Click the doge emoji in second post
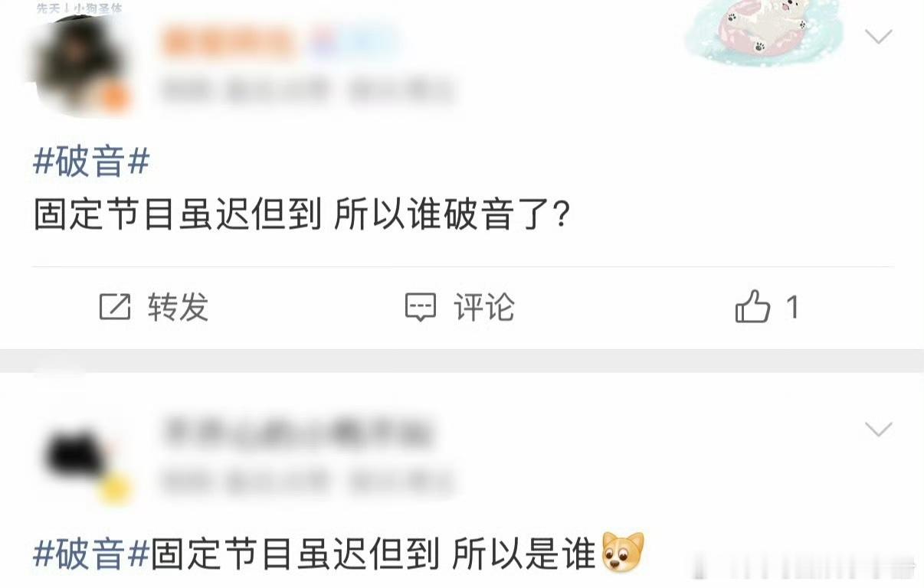Screen dimensions: 924x588 [x=624, y=554]
